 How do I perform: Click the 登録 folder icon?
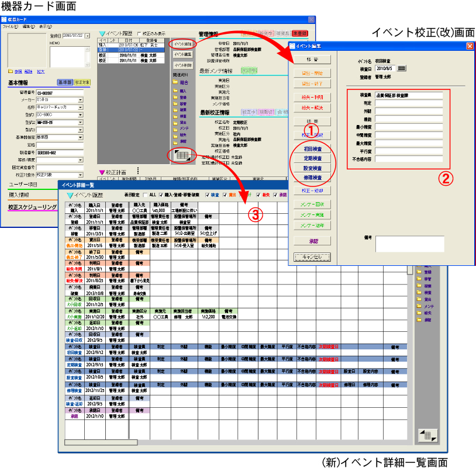point(177,98)
